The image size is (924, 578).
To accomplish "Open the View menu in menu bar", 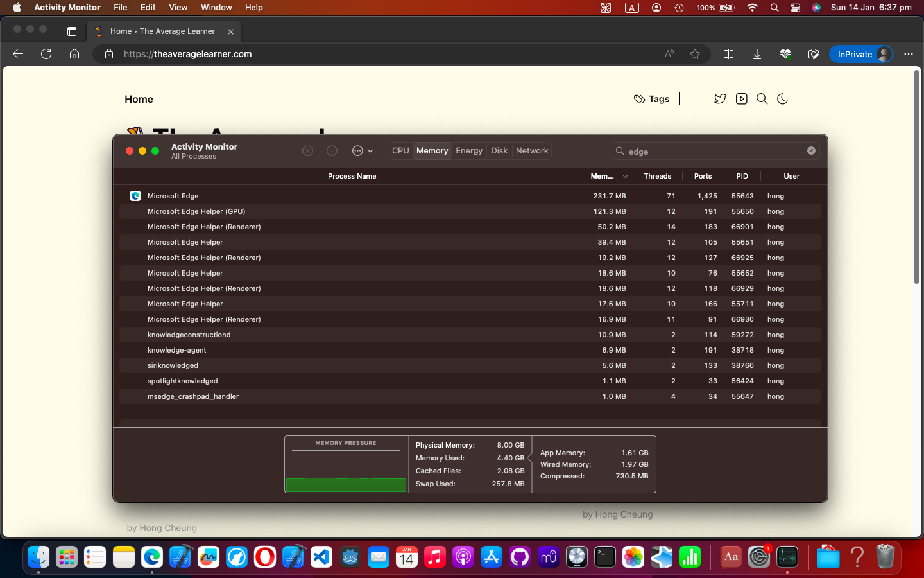I will click(x=178, y=8).
